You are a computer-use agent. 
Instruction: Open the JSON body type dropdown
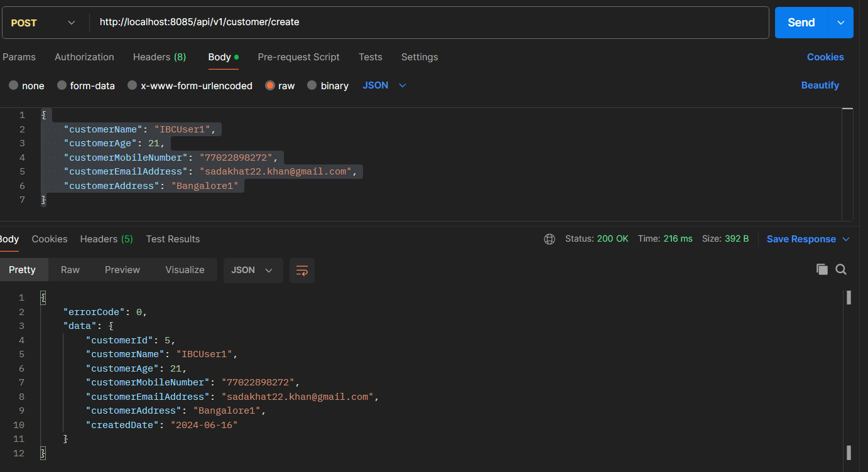pos(384,85)
